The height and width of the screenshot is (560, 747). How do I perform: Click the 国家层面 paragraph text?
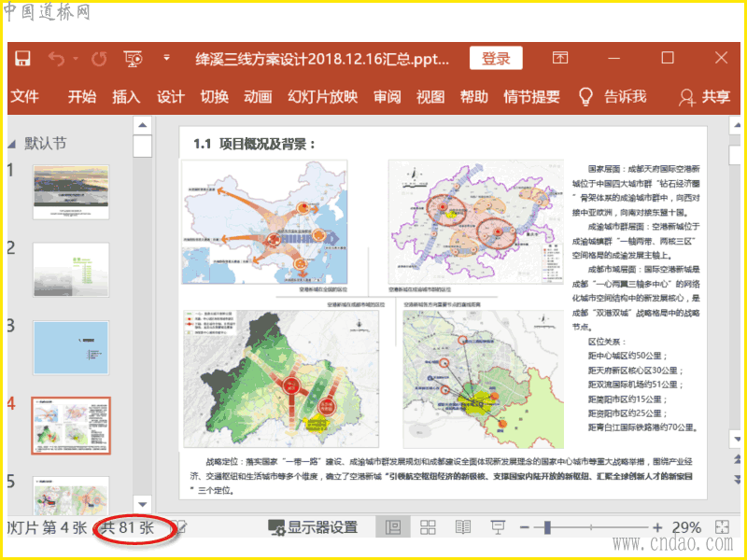tap(636, 190)
